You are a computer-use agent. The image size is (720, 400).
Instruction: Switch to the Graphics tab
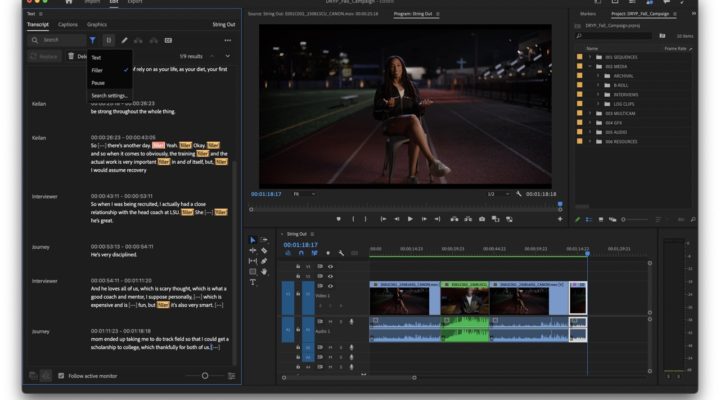tap(97, 24)
